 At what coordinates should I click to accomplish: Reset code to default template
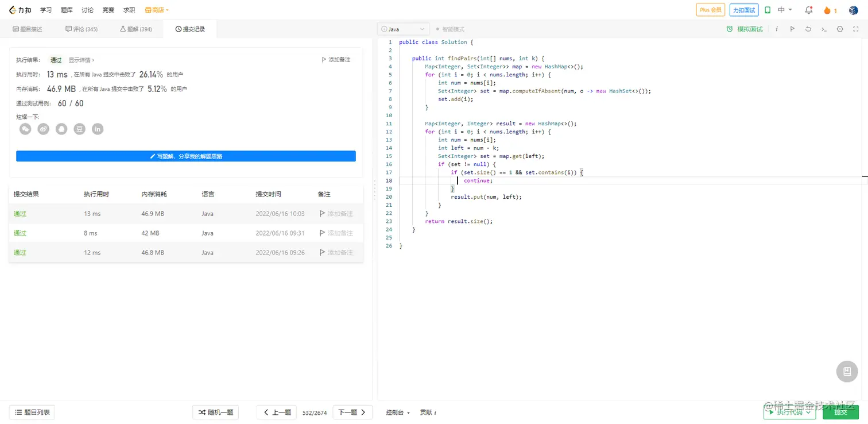tap(808, 29)
